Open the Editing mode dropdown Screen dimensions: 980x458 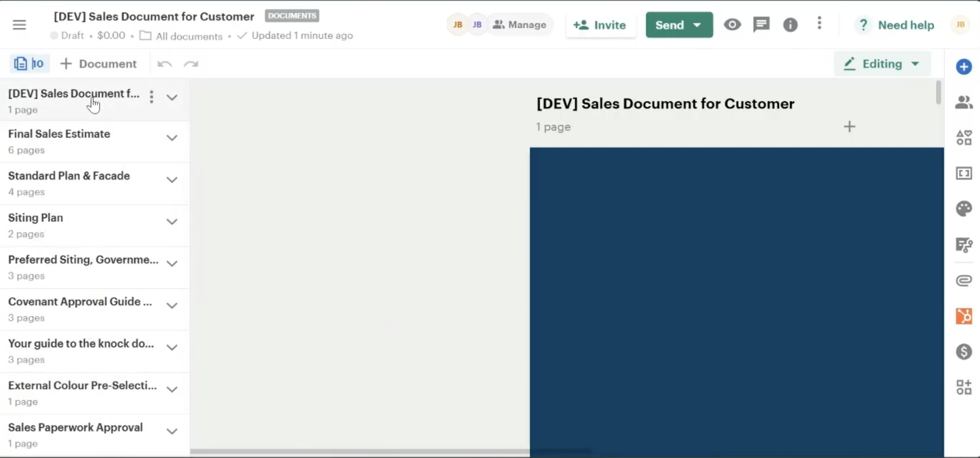[882, 64]
